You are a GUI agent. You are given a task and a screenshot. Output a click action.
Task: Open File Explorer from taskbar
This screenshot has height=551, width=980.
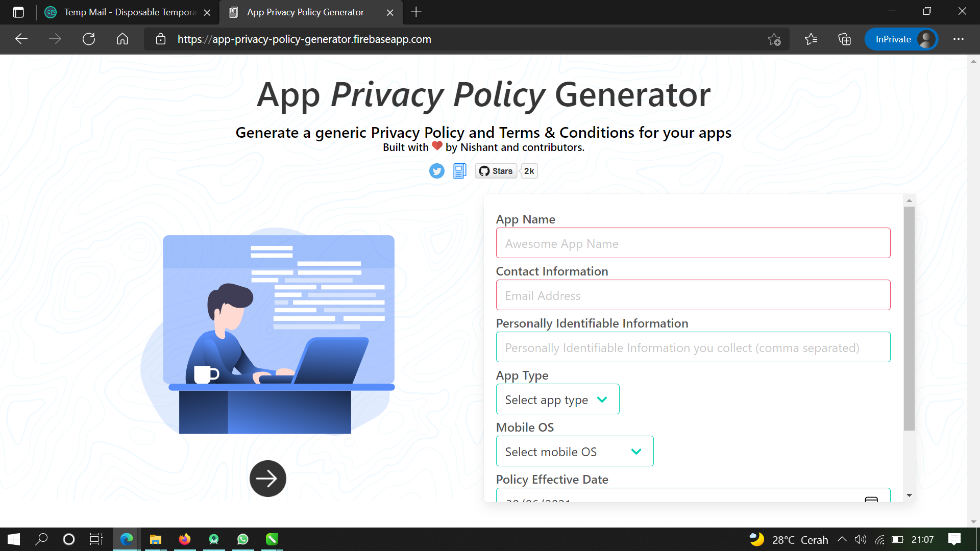coord(156,539)
